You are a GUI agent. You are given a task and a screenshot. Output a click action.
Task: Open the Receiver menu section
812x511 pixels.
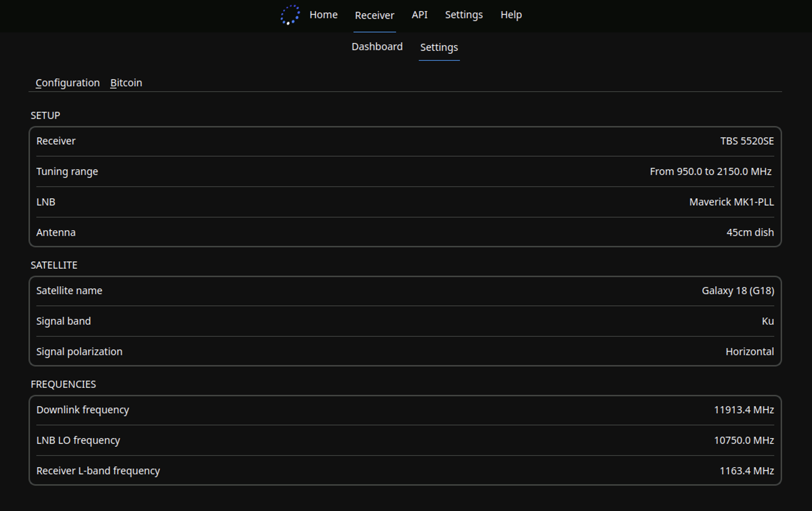pyautogui.click(x=373, y=15)
